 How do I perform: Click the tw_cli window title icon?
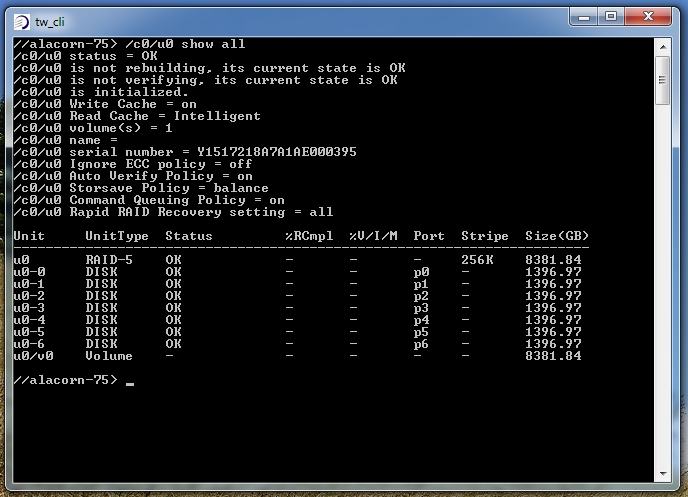tap(22, 21)
